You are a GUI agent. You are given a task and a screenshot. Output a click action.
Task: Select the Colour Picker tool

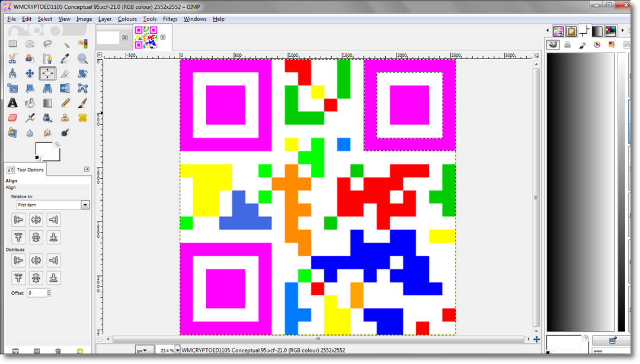click(x=65, y=59)
